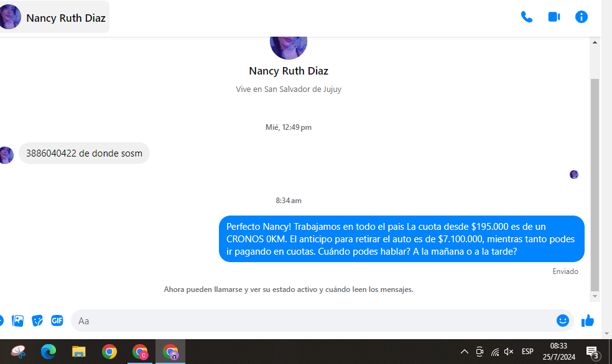Show hidden system tray icons
Image resolution: width=612 pixels, height=364 pixels.
[464, 352]
